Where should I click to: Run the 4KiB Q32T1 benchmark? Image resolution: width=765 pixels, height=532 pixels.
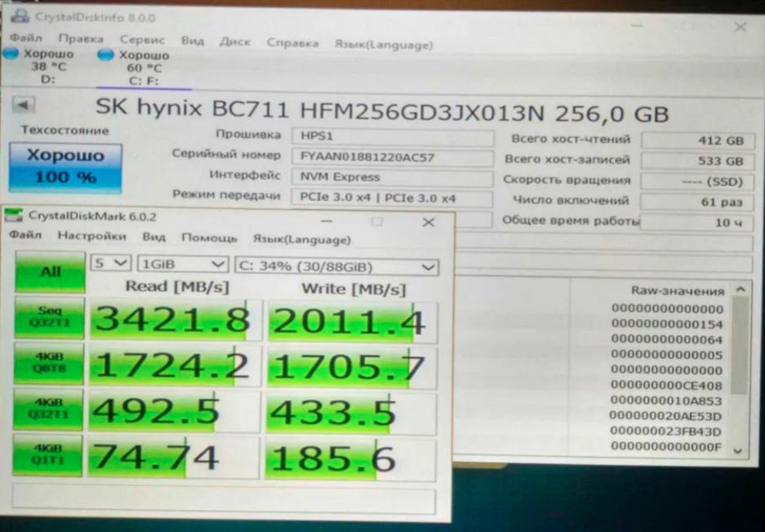[x=48, y=409]
